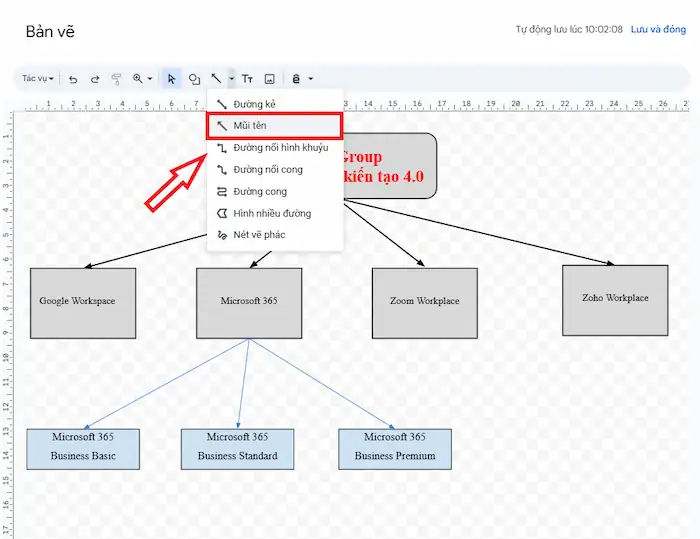This screenshot has width=700, height=539.
Task: Select Microsoft 365 Business Basic box
Action: pyautogui.click(x=83, y=449)
